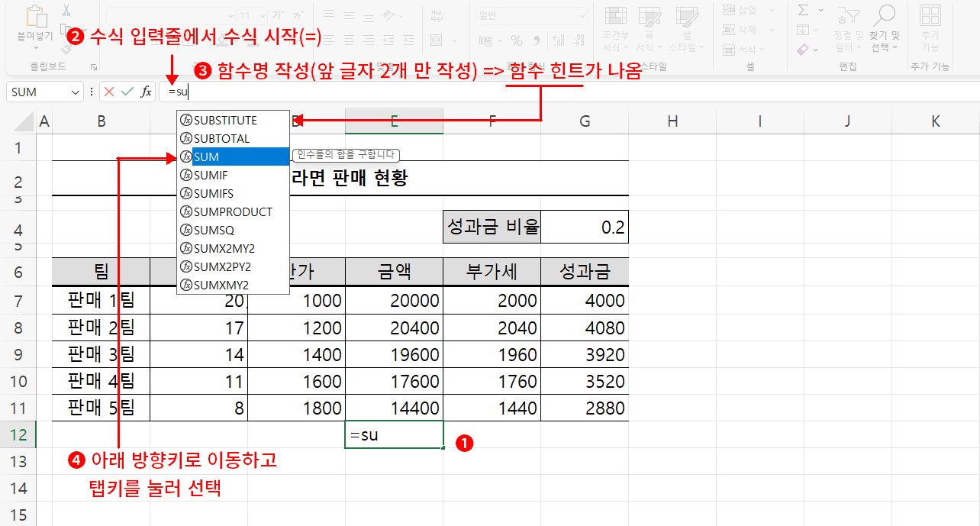This screenshot has height=526, width=980.
Task: Select column G header
Action: coord(585,121)
